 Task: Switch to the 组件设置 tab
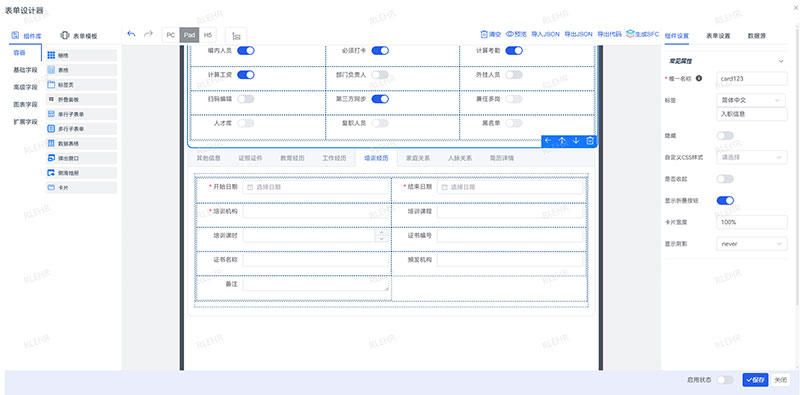[x=677, y=36]
